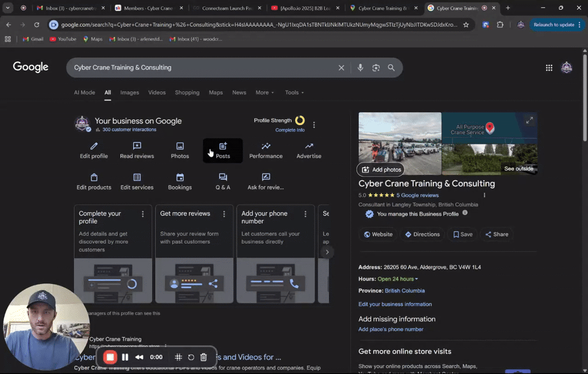Switch to the Maps results tab

pyautogui.click(x=216, y=92)
